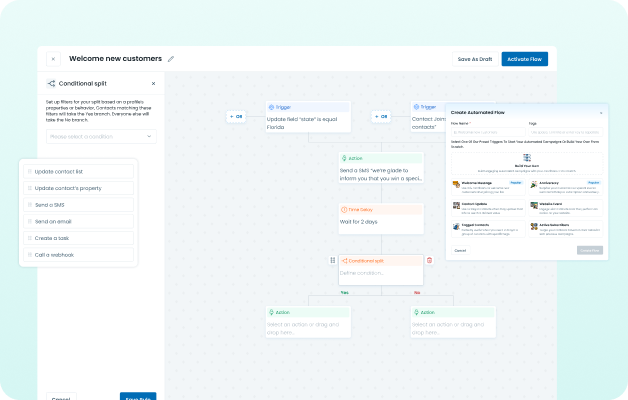Click the OR connector left of first Trigger

point(236,117)
